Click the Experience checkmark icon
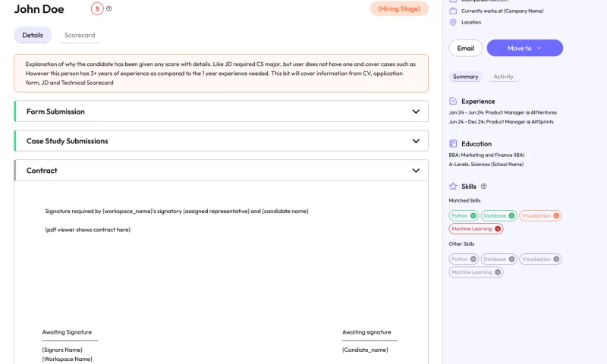 point(453,102)
